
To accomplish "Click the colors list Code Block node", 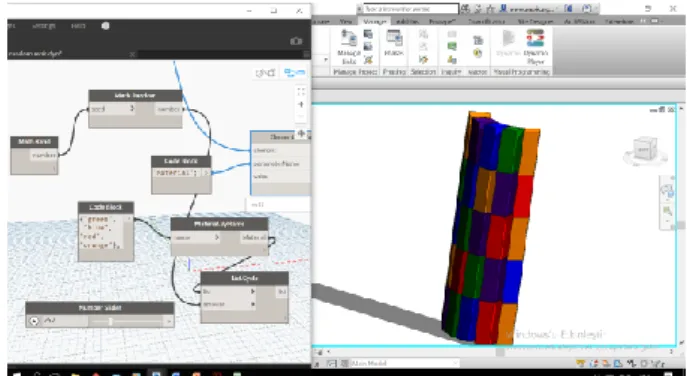I will (106, 231).
